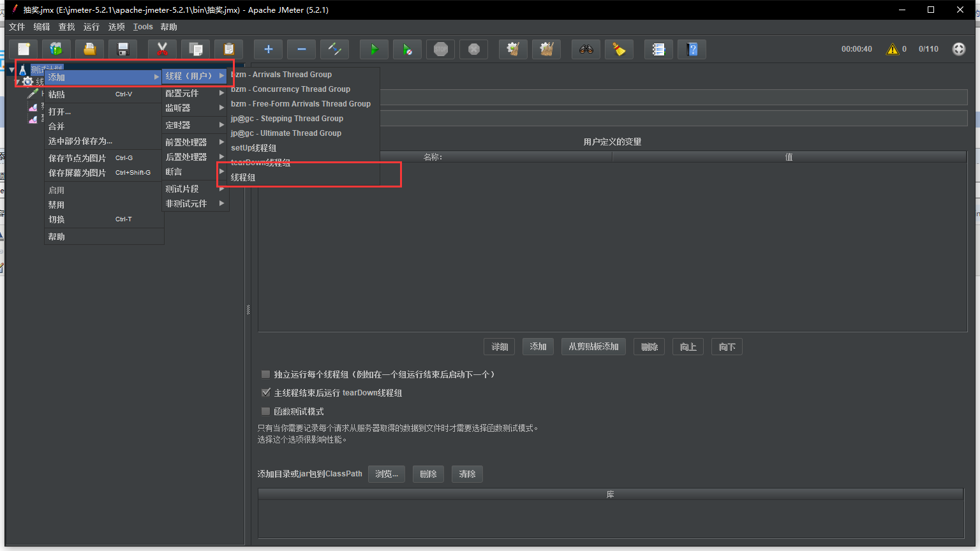This screenshot has height=551, width=980.
Task: Click the 从剪贴板添加 button
Action: (x=593, y=346)
